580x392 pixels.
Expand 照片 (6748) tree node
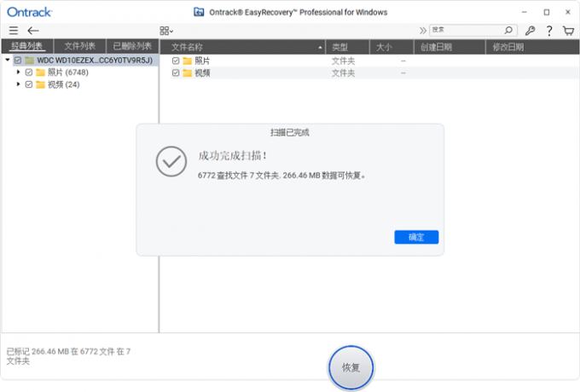coord(18,72)
